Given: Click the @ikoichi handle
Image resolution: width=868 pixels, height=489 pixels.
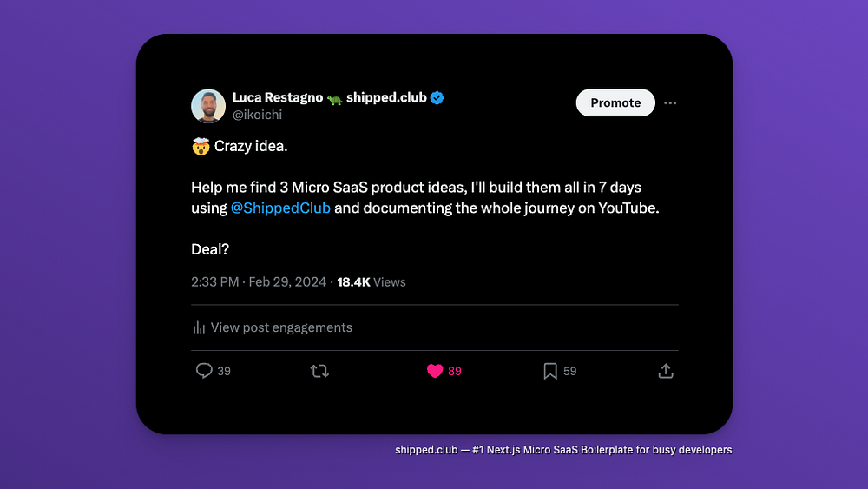Looking at the screenshot, I should 258,115.
